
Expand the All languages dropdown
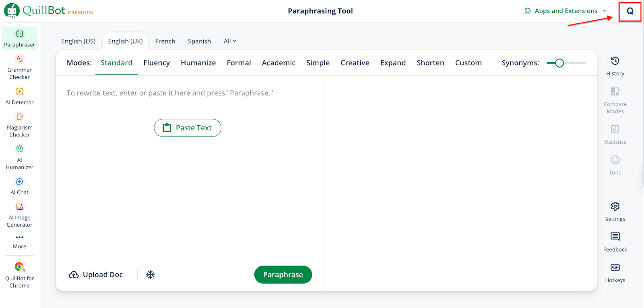pos(230,41)
